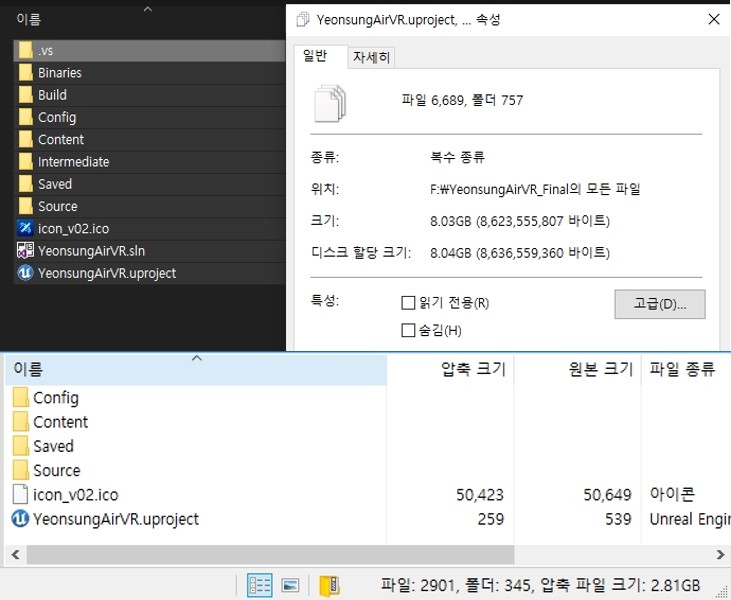This screenshot has height=600, width=731.
Task: Select the Visual Studio YeonsungAirVR.sln icon
Action: tap(25, 251)
